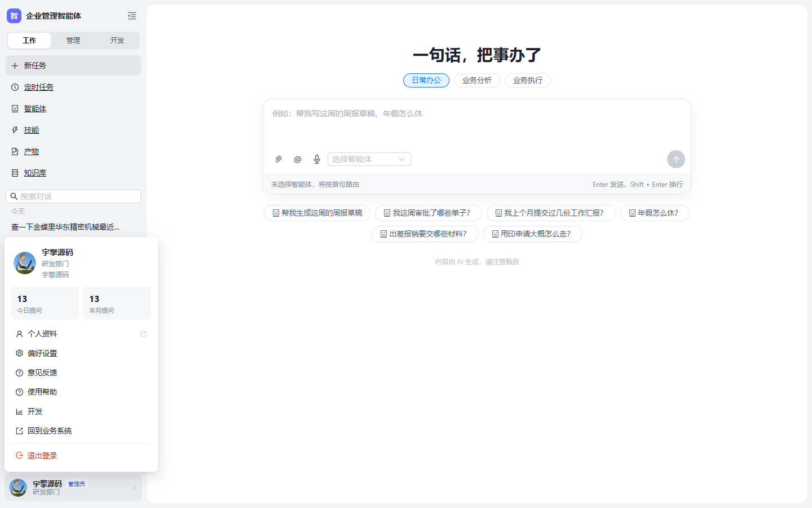The image size is (812, 508).
Task: Send the message with the arrow button
Action: tap(676, 159)
